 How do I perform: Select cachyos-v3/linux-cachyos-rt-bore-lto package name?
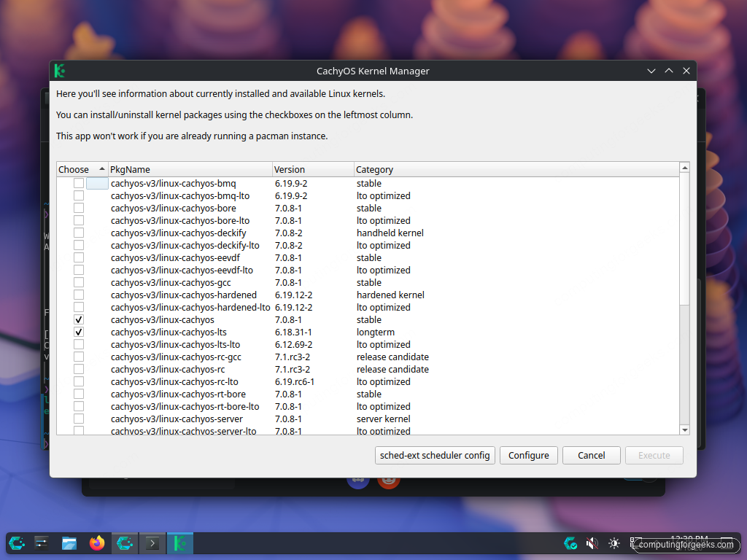185,406
